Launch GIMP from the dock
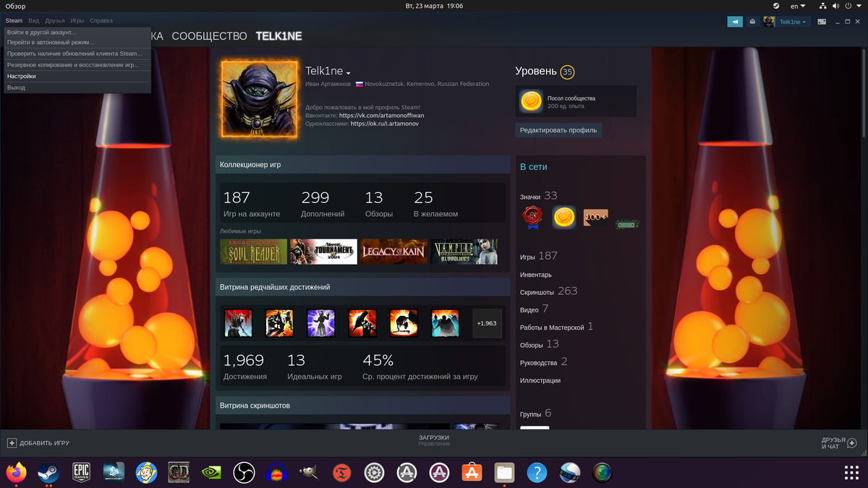Image resolution: width=868 pixels, height=488 pixels. pos(309,473)
